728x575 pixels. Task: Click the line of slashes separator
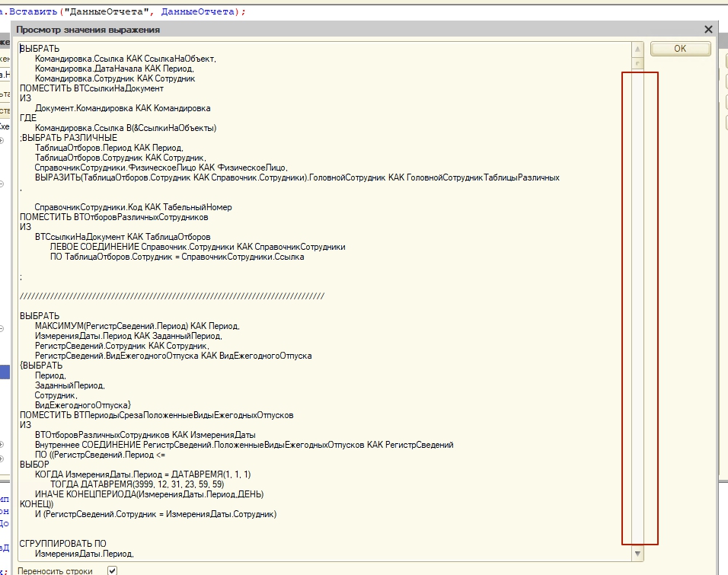pos(171,296)
